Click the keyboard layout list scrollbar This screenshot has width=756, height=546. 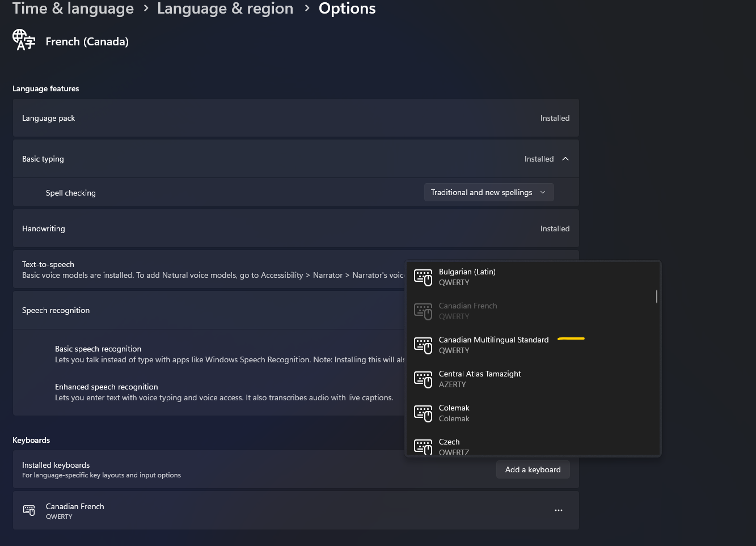pos(657,297)
